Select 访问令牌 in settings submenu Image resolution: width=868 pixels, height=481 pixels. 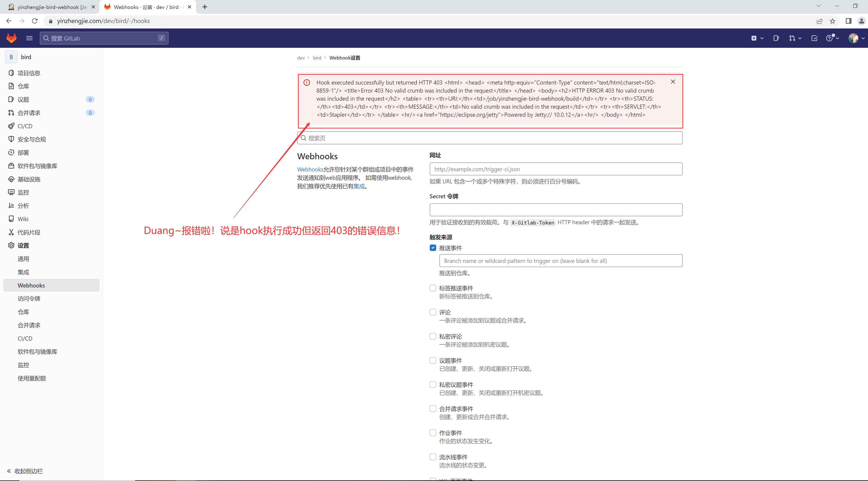click(x=29, y=299)
